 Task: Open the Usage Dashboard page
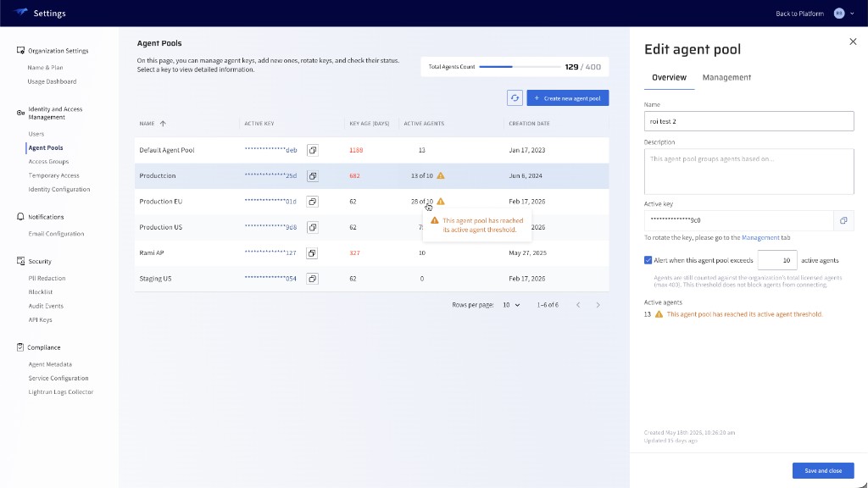(52, 81)
